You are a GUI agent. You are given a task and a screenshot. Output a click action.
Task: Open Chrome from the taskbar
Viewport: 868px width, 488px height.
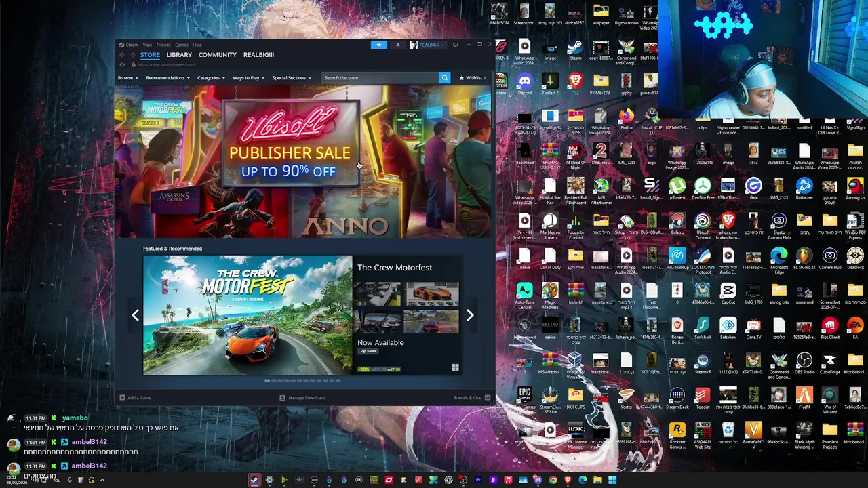(553, 480)
